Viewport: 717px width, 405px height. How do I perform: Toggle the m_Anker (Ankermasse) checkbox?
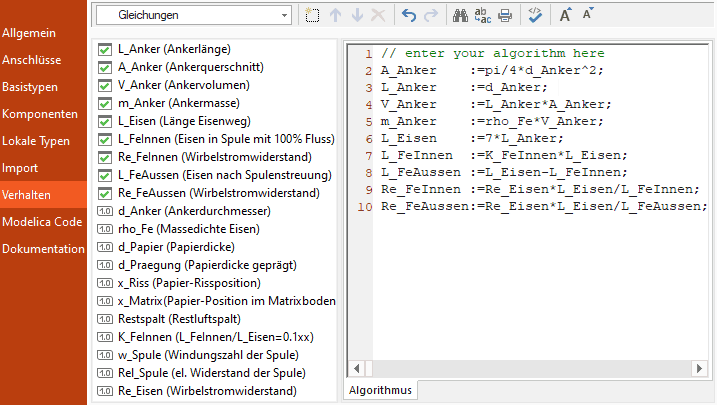pos(104,103)
